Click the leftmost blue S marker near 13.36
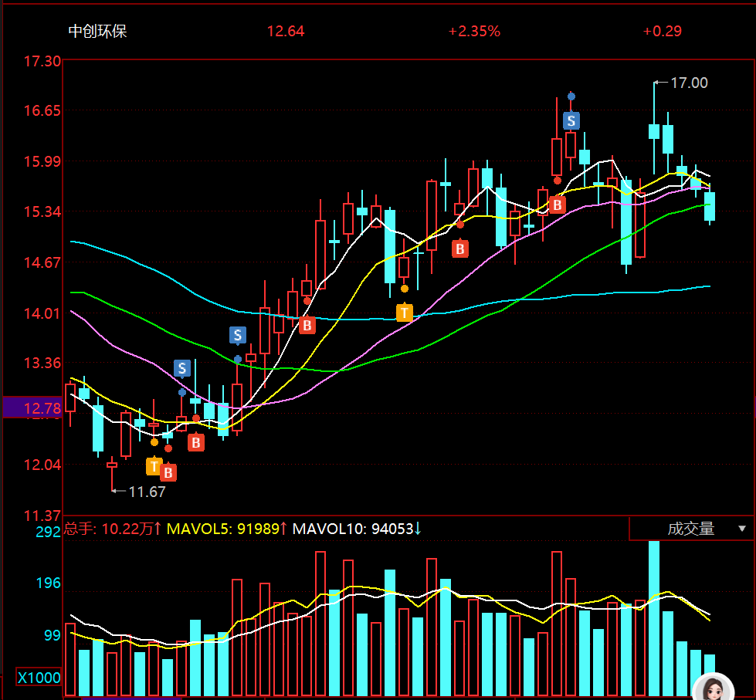 182,368
